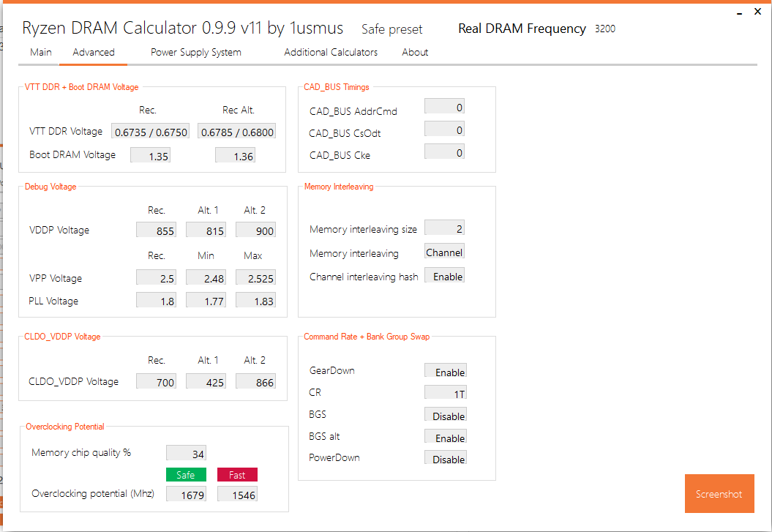Click the green Safe overclocking label

186,475
